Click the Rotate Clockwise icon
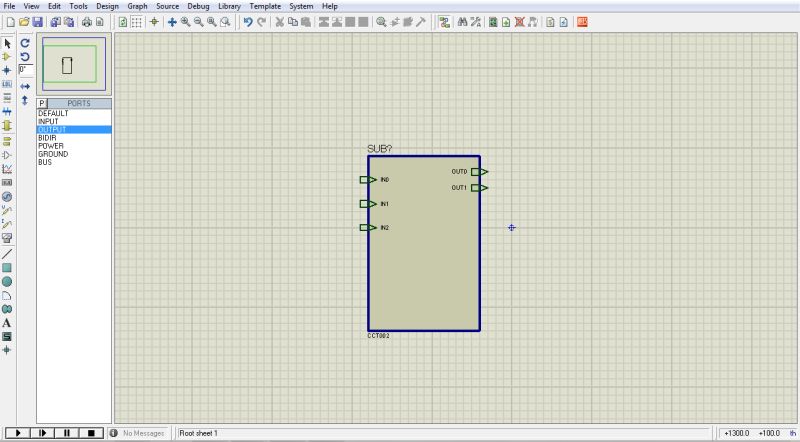Image resolution: width=800 pixels, height=442 pixels. click(25, 43)
